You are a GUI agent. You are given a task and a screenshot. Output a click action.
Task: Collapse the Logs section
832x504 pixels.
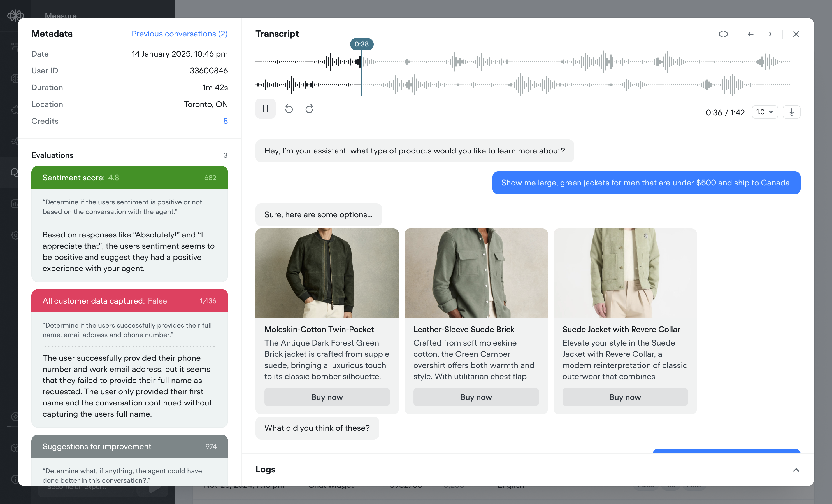(x=796, y=470)
